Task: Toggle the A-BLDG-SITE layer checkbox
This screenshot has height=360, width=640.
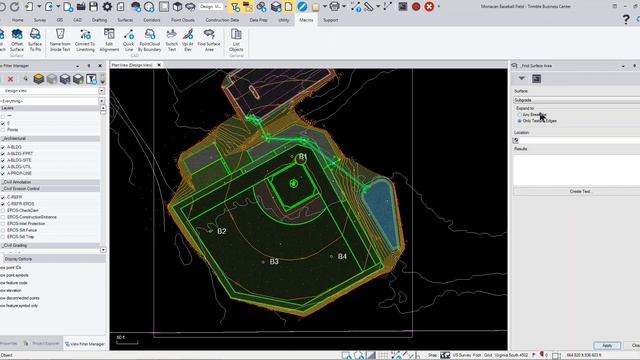Action: 3,160
